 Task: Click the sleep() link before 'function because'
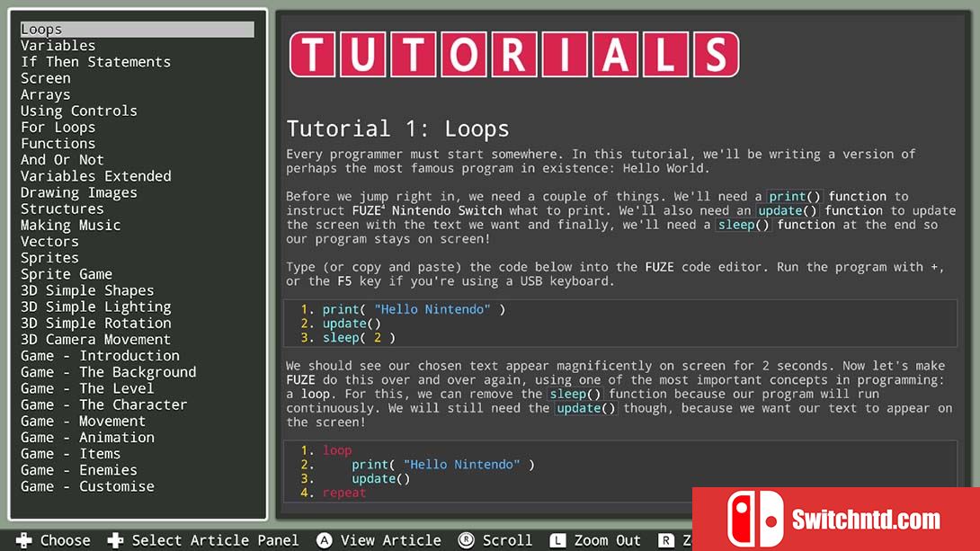[575, 395]
